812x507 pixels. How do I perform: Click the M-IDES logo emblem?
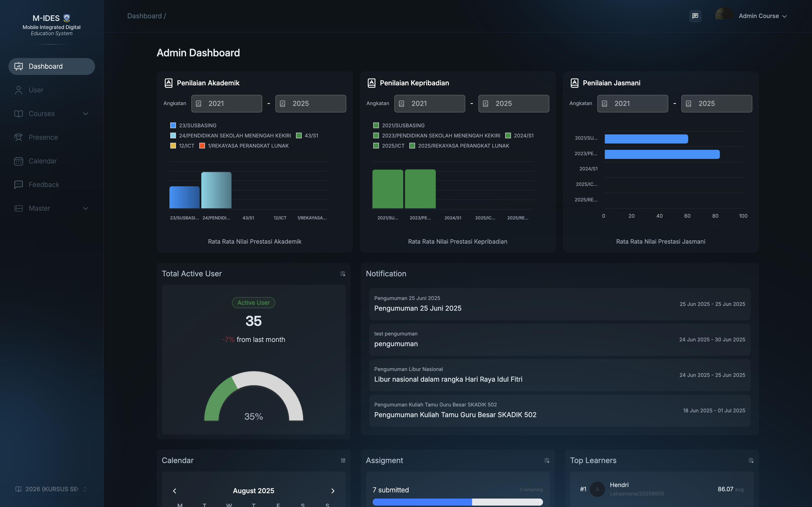(67, 18)
